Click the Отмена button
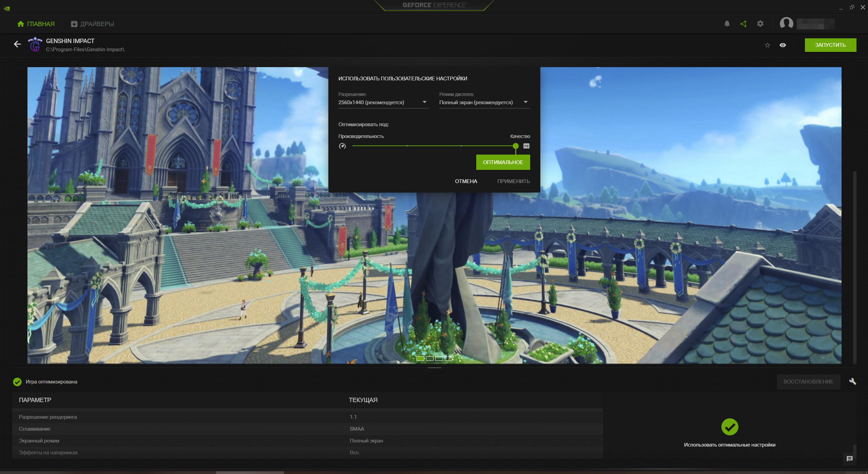The width and height of the screenshot is (868, 474). (466, 181)
